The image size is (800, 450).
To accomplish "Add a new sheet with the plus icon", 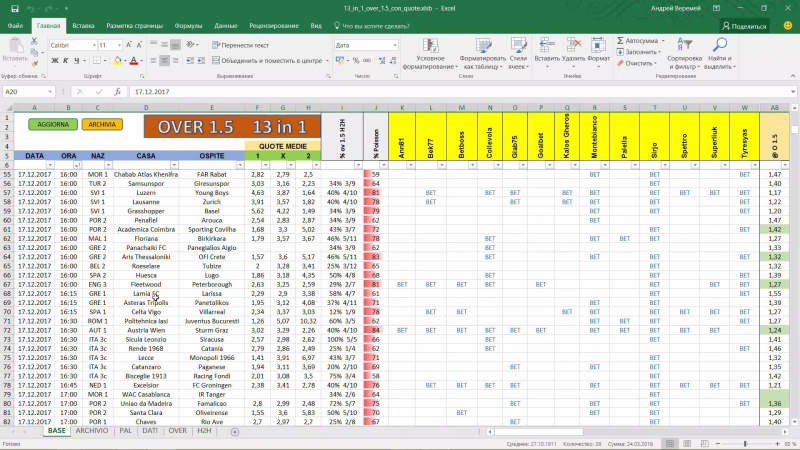I will 235,432.
